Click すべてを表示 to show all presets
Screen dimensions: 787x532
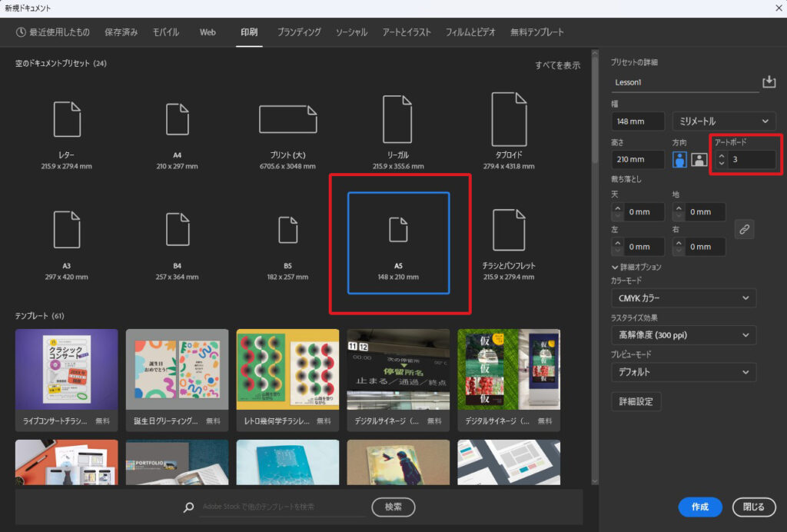(557, 65)
